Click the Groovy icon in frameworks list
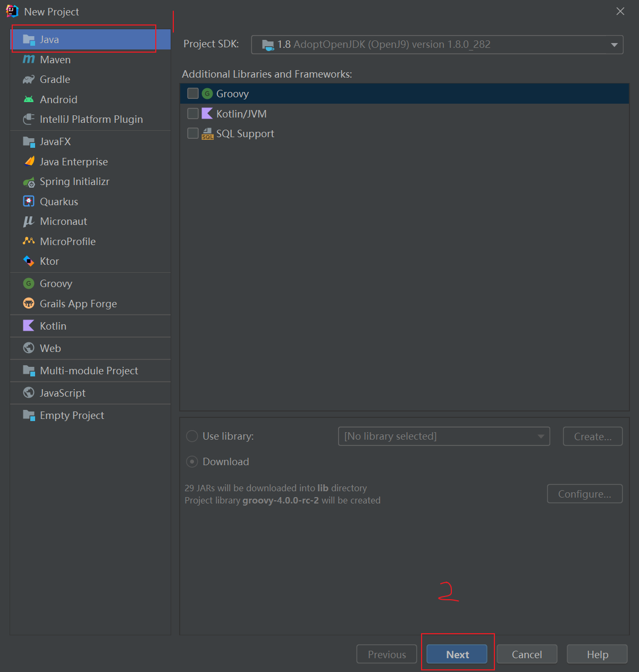The height and width of the screenshot is (672, 639). 207,94
